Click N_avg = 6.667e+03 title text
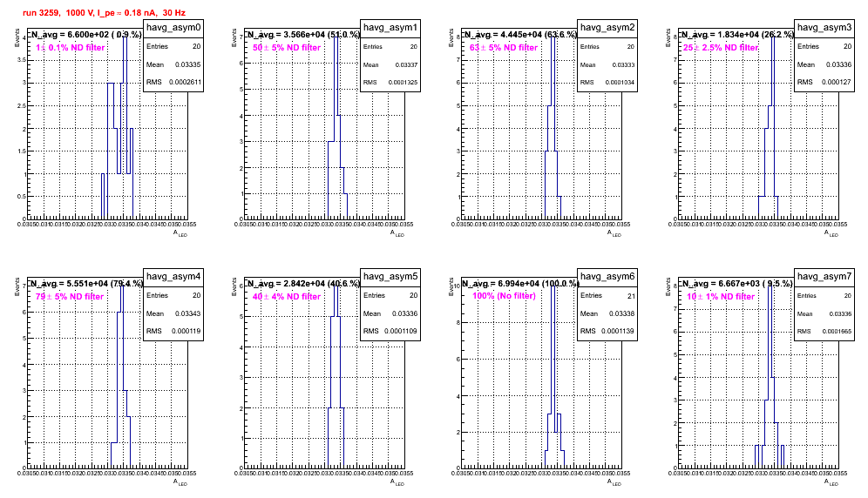This screenshot has height=498, width=868. [736, 283]
